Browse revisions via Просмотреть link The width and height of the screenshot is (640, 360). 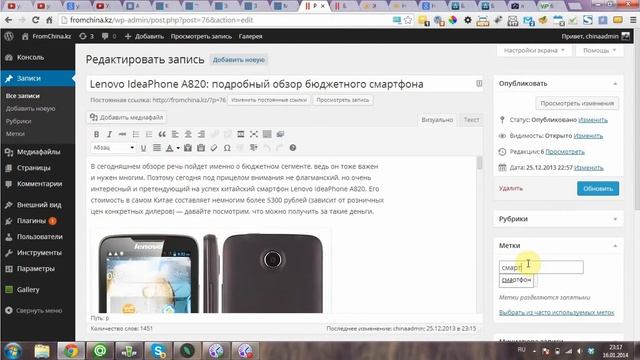point(565,151)
